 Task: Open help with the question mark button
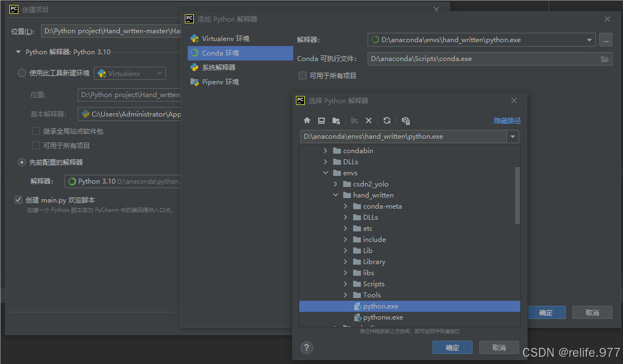(x=307, y=348)
